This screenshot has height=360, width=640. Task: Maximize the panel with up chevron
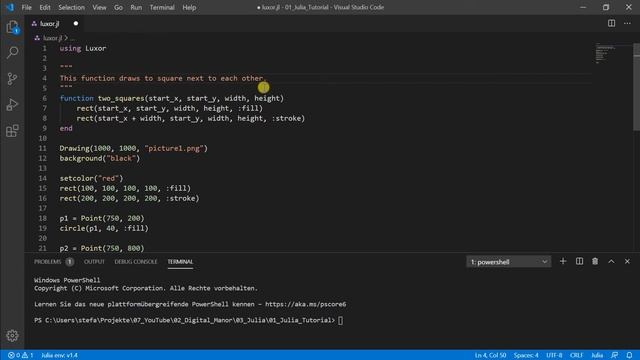click(x=611, y=261)
